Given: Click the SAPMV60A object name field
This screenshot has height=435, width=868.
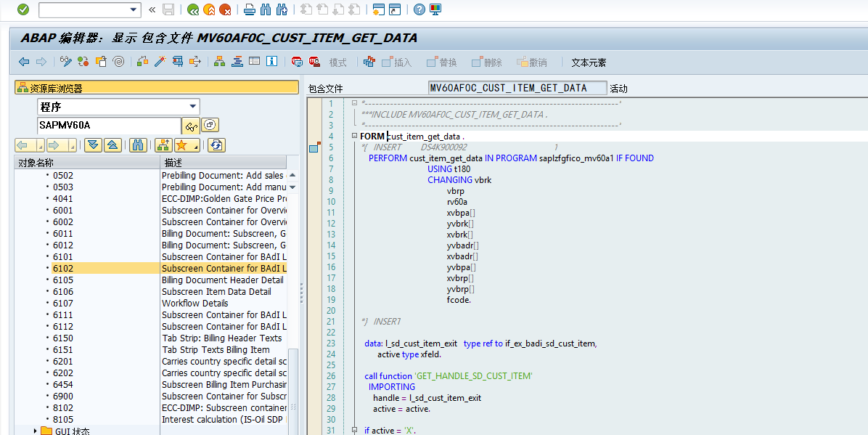Looking at the screenshot, I should click(x=109, y=125).
